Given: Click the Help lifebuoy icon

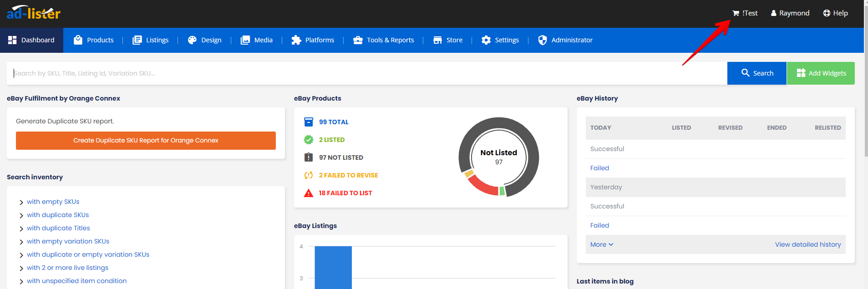Looking at the screenshot, I should [x=827, y=13].
